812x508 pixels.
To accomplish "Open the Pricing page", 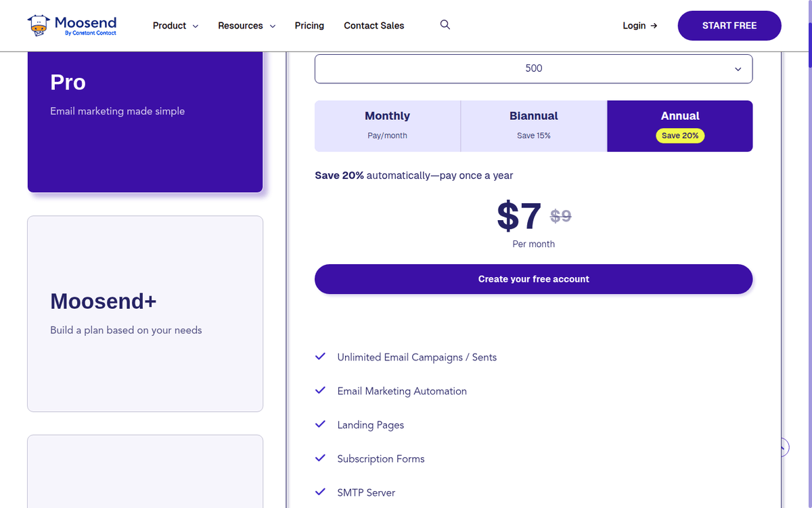I will pos(309,26).
